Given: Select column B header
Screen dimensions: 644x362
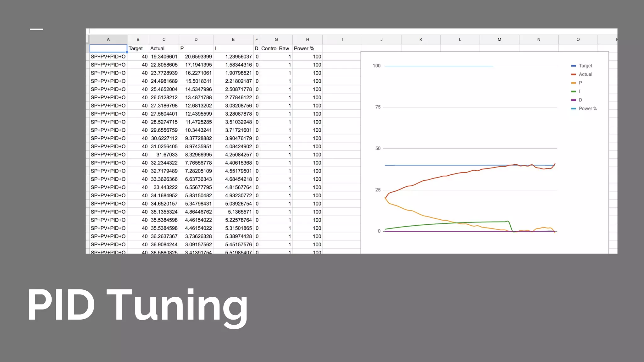Looking at the screenshot, I should [138, 40].
